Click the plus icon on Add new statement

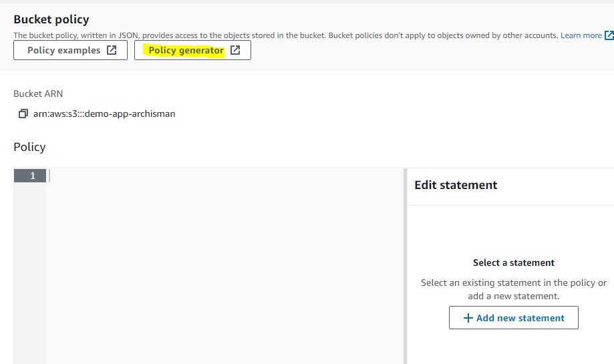pyautogui.click(x=468, y=318)
